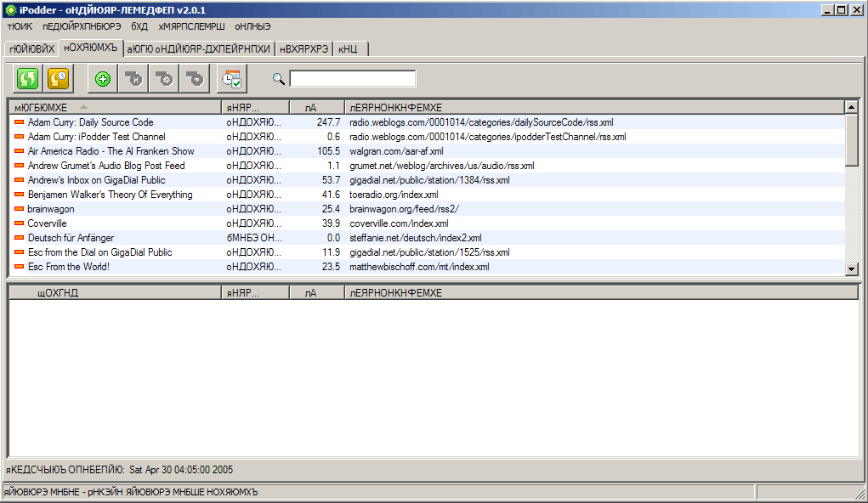Viewport: 868px width, 503px height.
Task: Open the хМЯРПСЛЕМРШ menu
Action: pyautogui.click(x=191, y=26)
